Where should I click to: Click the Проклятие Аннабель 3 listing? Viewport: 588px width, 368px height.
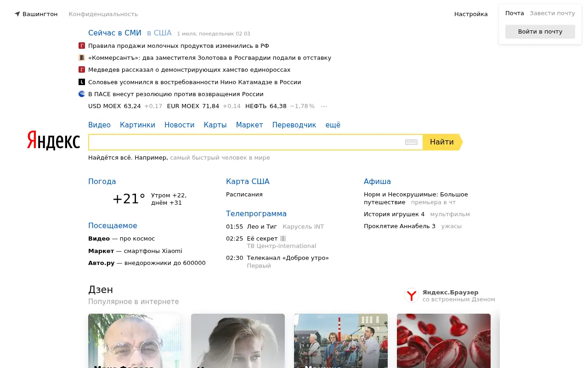click(x=400, y=226)
